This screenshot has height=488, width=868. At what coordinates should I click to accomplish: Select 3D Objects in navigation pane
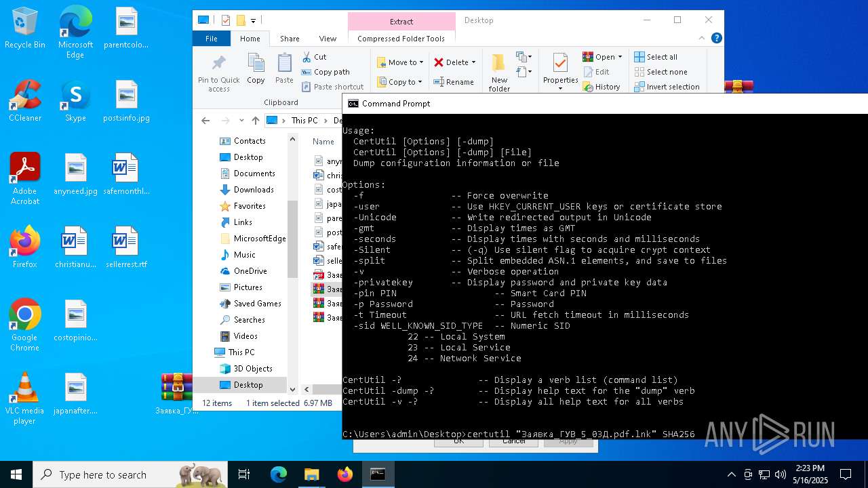[x=245, y=369]
